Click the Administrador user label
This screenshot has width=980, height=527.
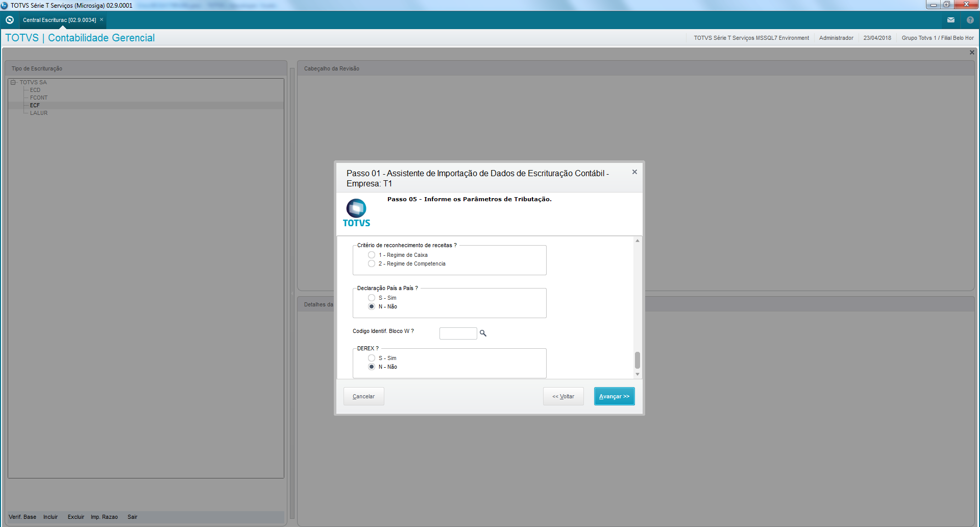pyautogui.click(x=836, y=38)
